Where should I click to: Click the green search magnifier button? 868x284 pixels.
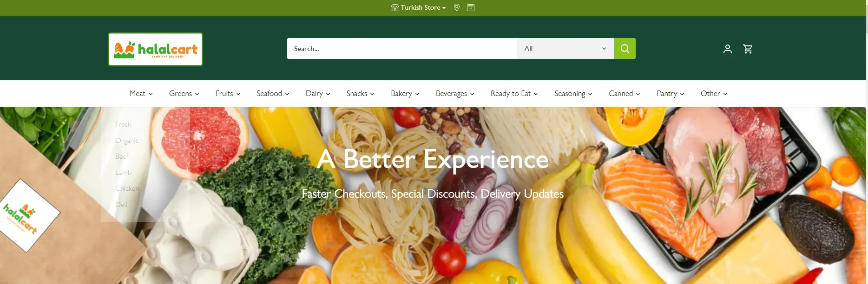pyautogui.click(x=625, y=48)
